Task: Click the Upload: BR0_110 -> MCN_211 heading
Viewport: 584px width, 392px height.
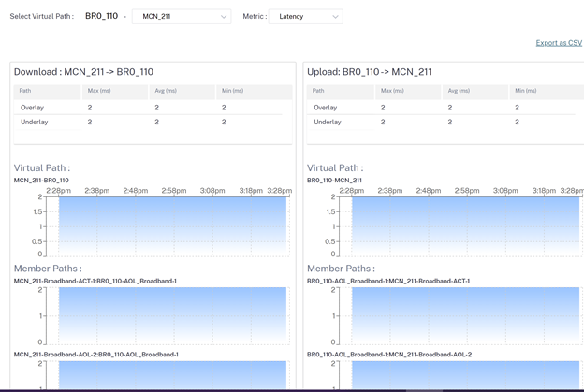Action: click(369, 72)
